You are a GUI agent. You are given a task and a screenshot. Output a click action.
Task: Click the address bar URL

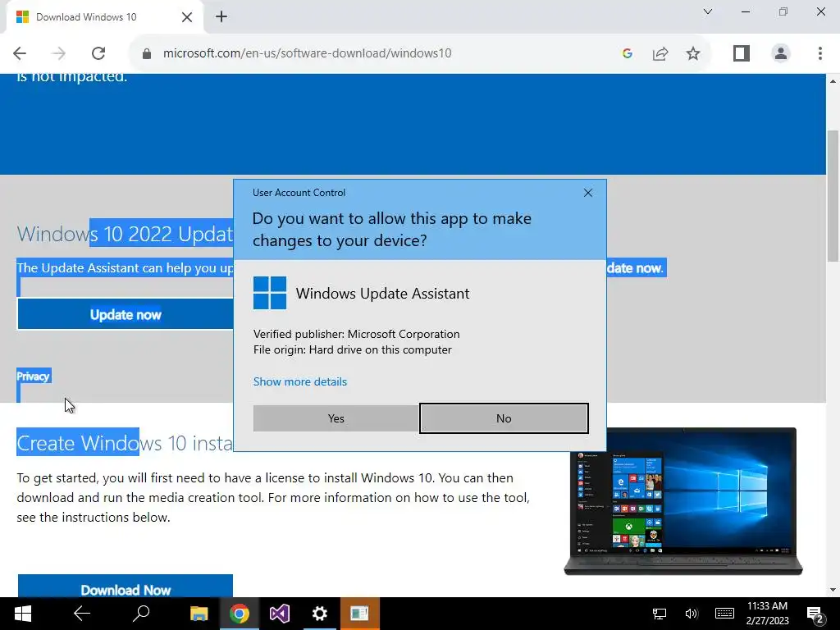click(307, 53)
